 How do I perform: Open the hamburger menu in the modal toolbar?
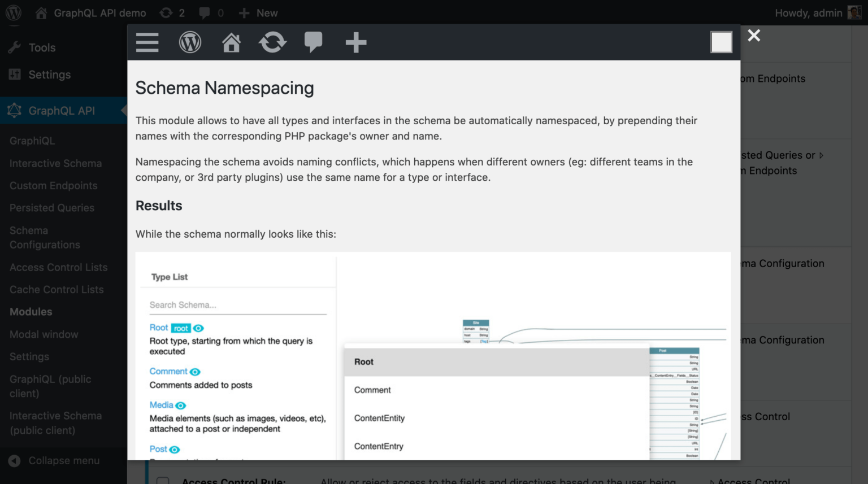point(147,42)
